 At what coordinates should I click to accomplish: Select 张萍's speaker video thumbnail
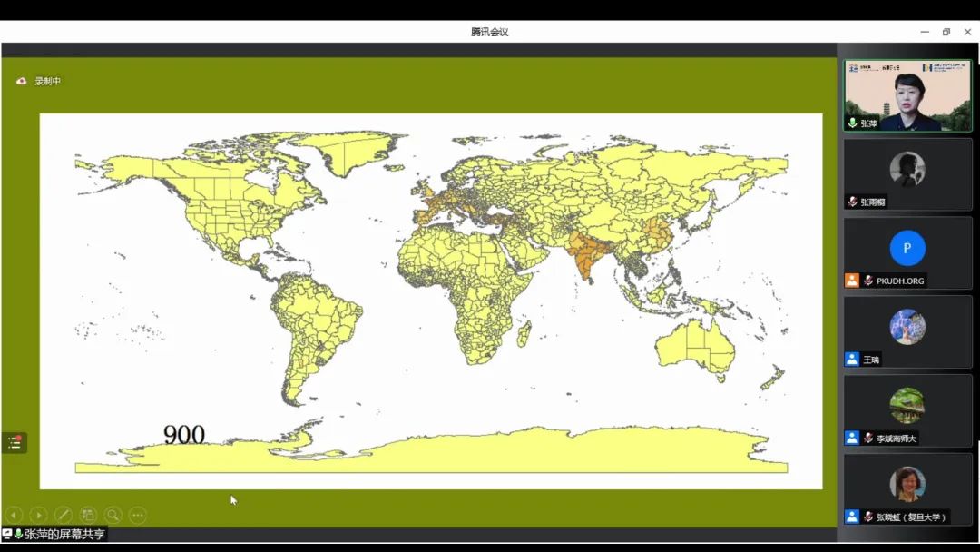click(x=907, y=95)
